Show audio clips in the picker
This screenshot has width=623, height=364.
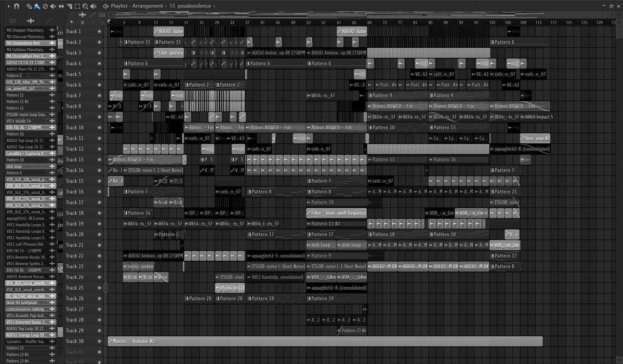pyautogui.click(x=31, y=21)
